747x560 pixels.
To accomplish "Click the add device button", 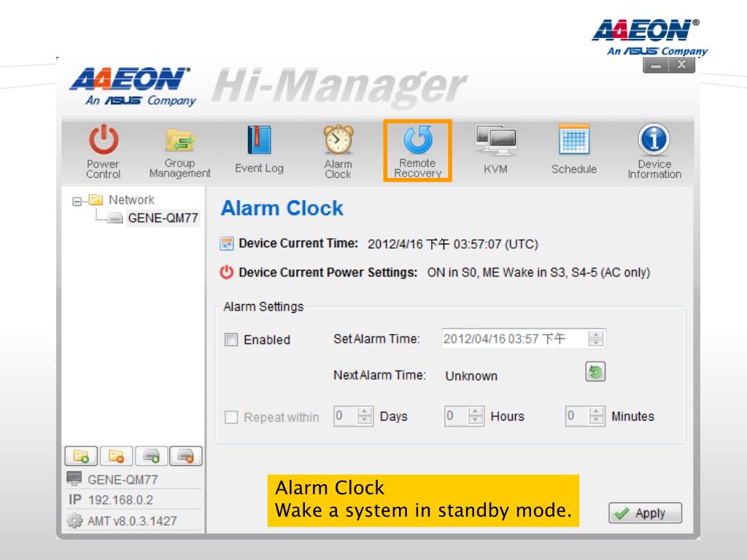I will tap(151, 456).
